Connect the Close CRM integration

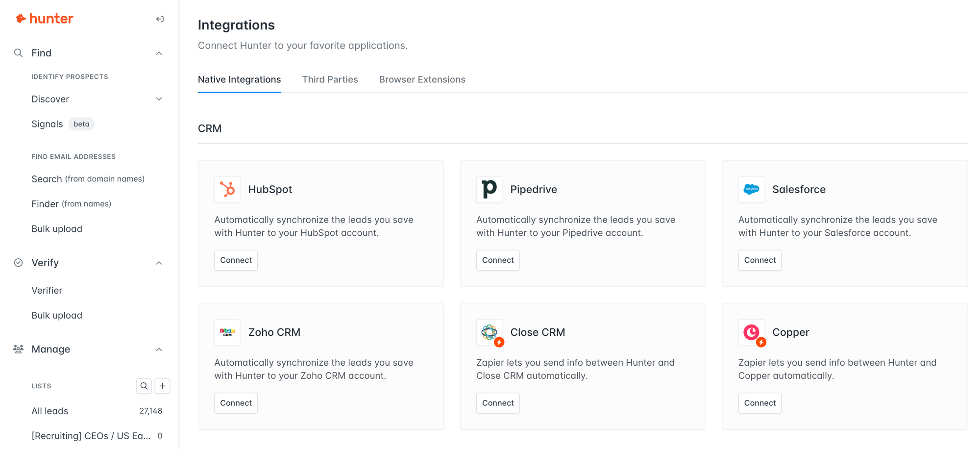(x=498, y=403)
